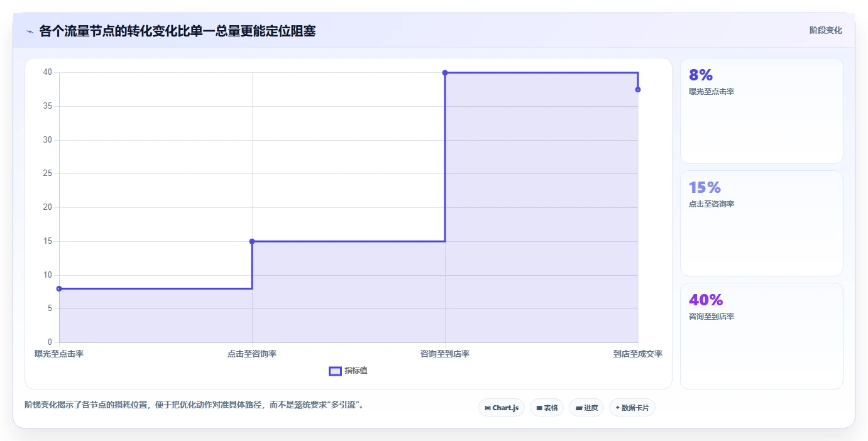Click the 8% value in stat card
Viewport: 868px width, 441px height.
701,75
